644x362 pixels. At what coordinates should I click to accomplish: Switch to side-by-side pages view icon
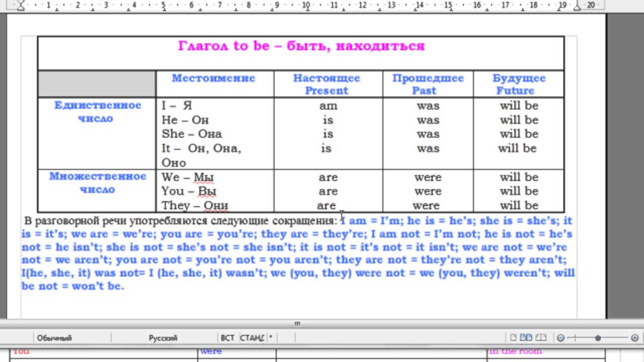(526, 337)
